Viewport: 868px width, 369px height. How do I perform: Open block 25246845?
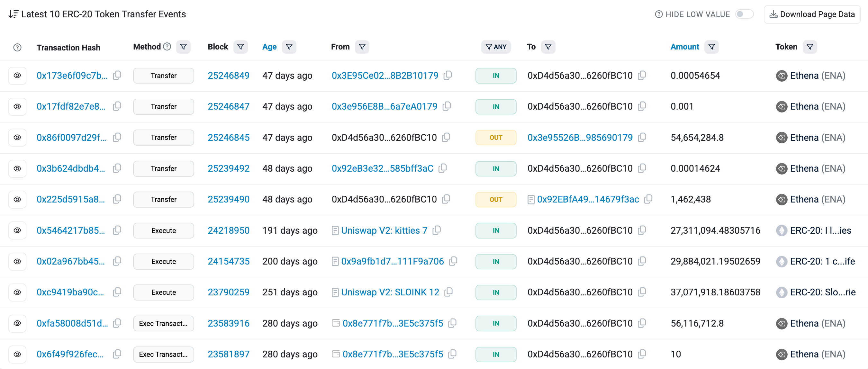229,138
